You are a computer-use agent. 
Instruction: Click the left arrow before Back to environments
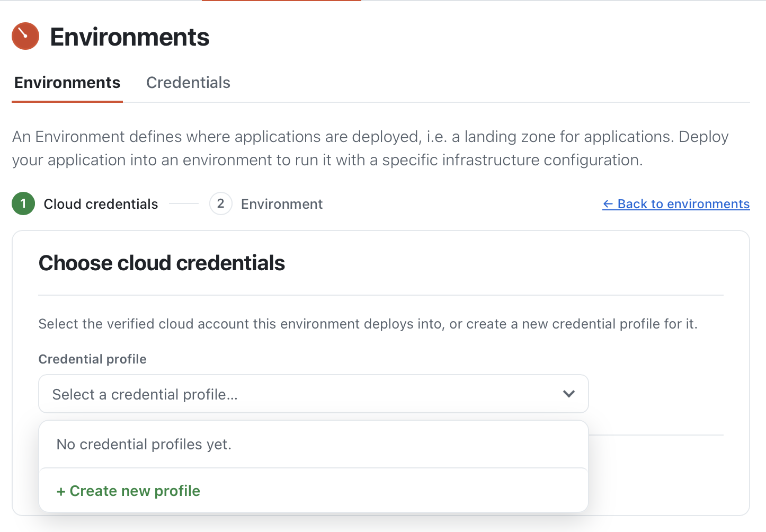point(608,204)
